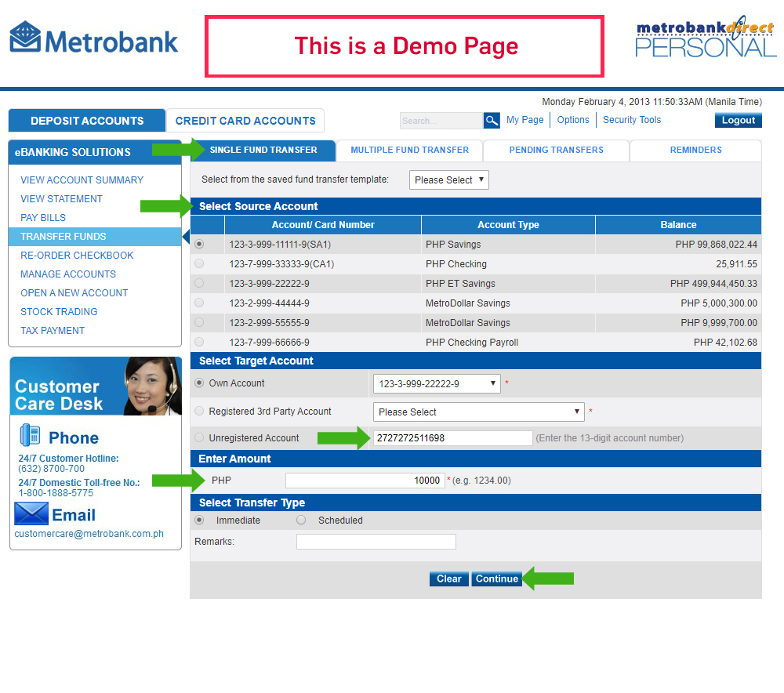
Task: Open View Account Summary menu item
Action: (82, 180)
